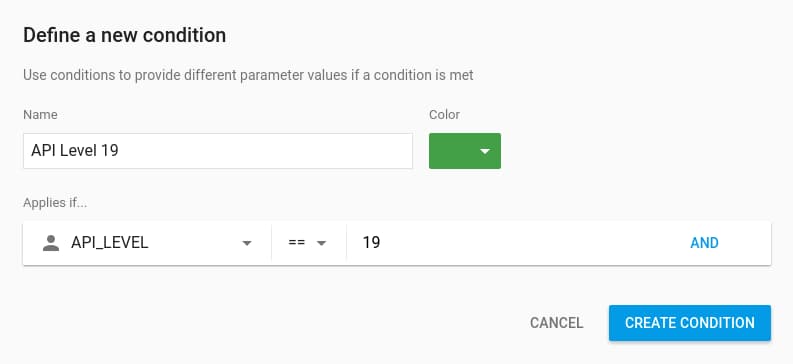Click the gray arrow next to API_LEVEL
The height and width of the screenshot is (364, 793).
tap(247, 243)
